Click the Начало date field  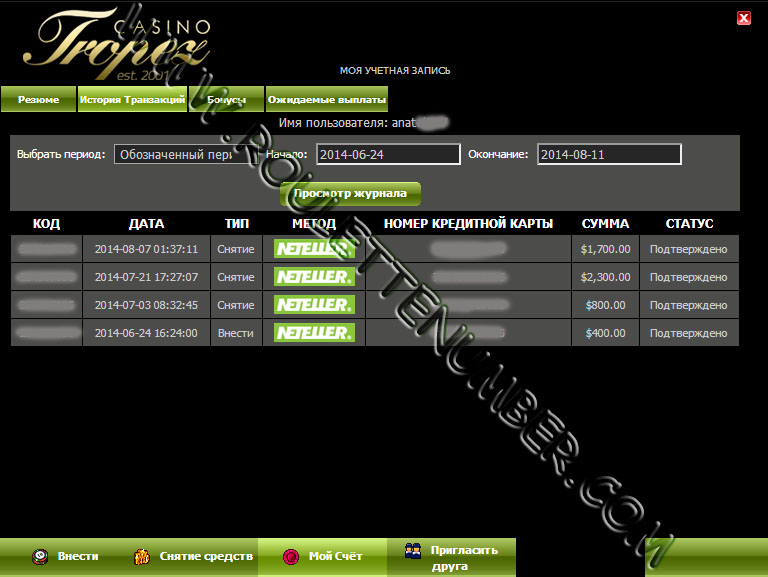tap(388, 154)
